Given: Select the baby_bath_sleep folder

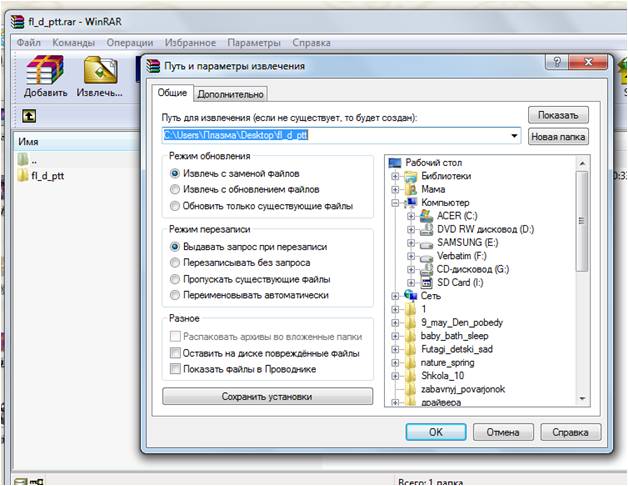Looking at the screenshot, I should coord(455,336).
